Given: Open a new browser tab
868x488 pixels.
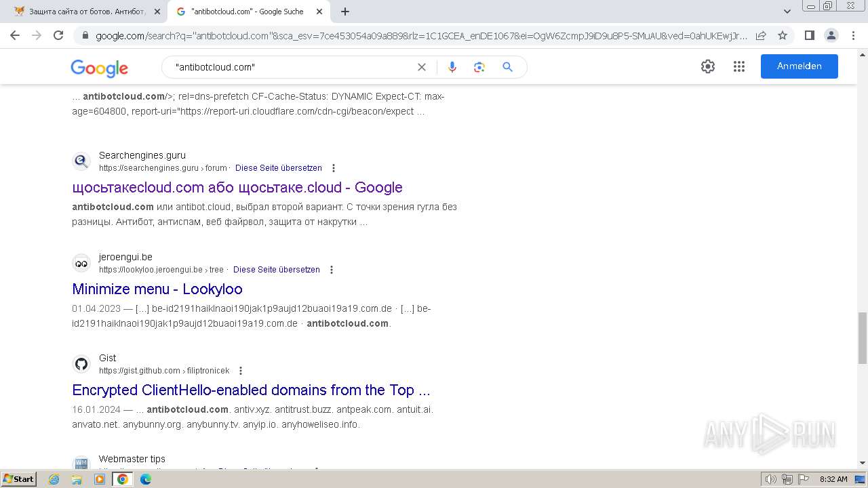Looking at the screenshot, I should [345, 12].
